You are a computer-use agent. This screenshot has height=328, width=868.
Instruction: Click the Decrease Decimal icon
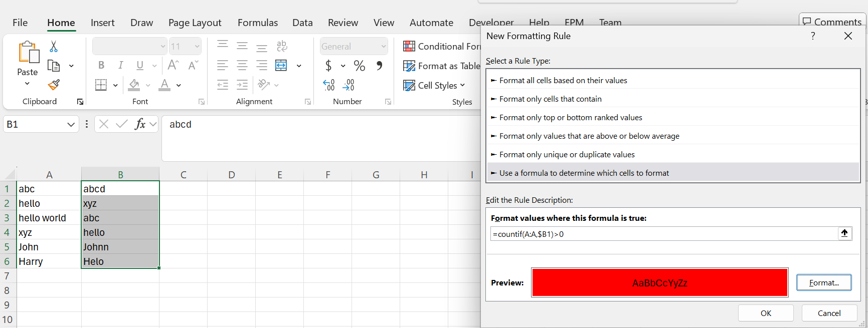349,85
